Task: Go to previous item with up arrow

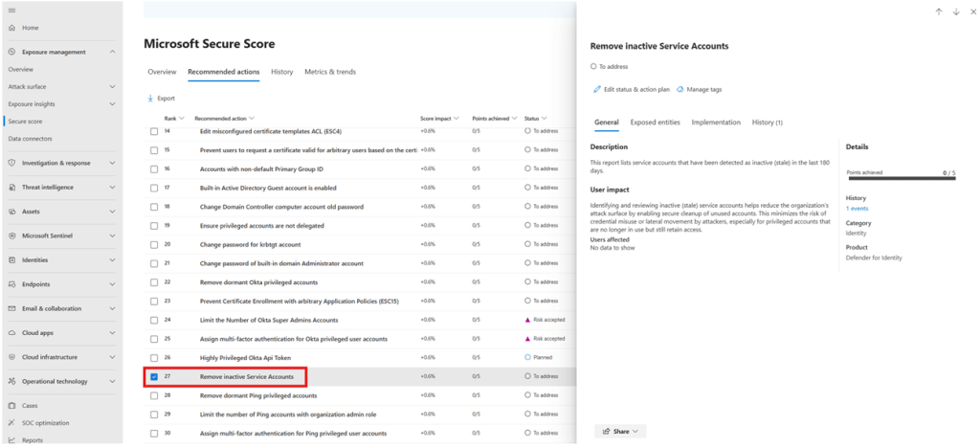Action: [939, 11]
